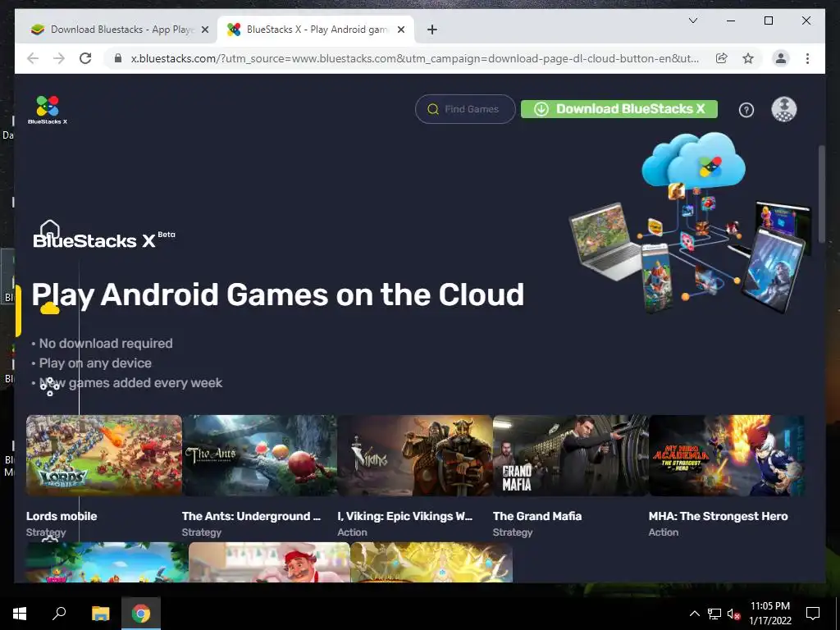Click 'Strategy' label under The Ants
The height and width of the screenshot is (630, 840).
coord(202,532)
